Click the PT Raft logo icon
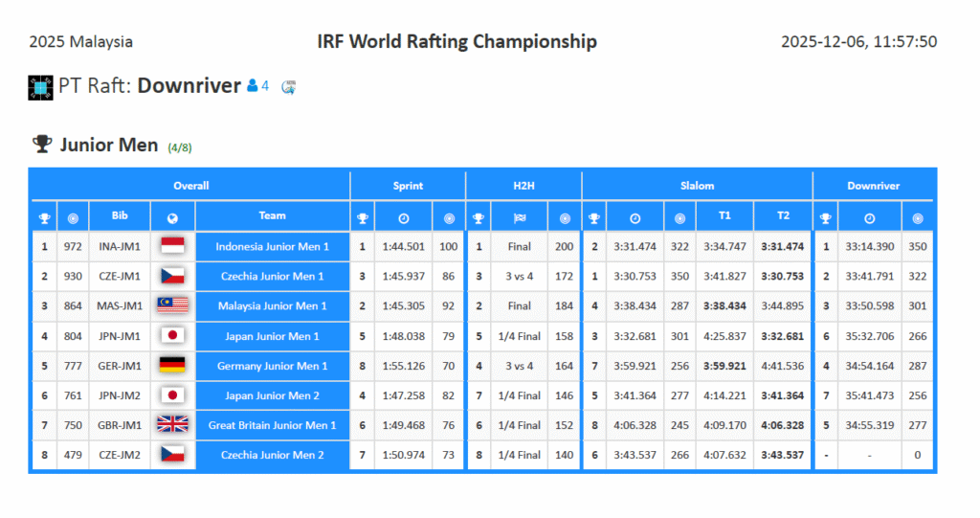980x518 pixels. point(40,87)
